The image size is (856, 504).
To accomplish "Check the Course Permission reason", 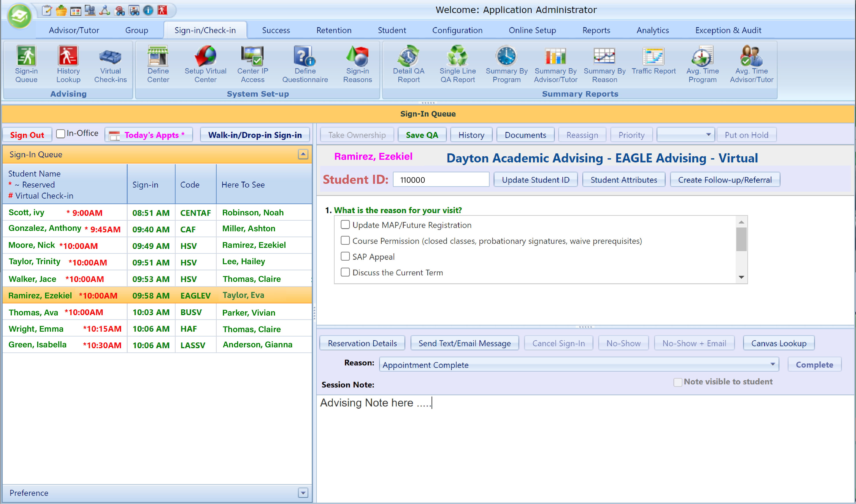I will 345,241.
